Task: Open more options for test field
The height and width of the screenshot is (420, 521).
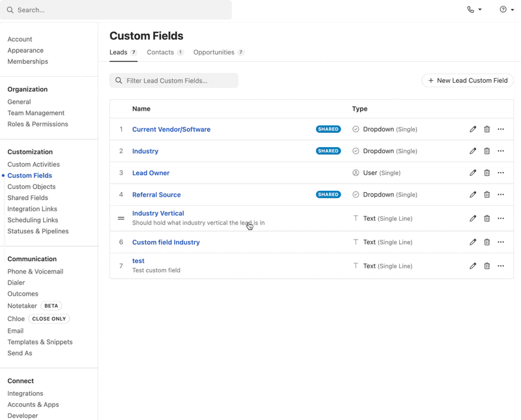Action: pos(501,266)
